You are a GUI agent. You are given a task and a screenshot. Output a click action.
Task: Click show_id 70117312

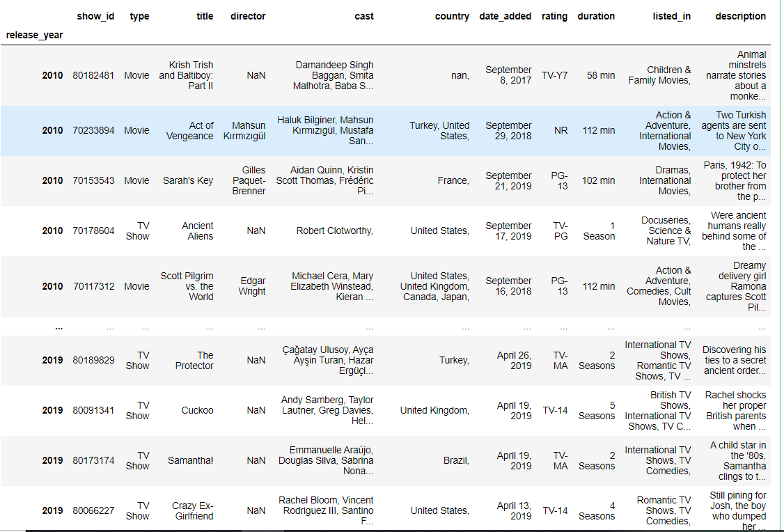point(93,286)
